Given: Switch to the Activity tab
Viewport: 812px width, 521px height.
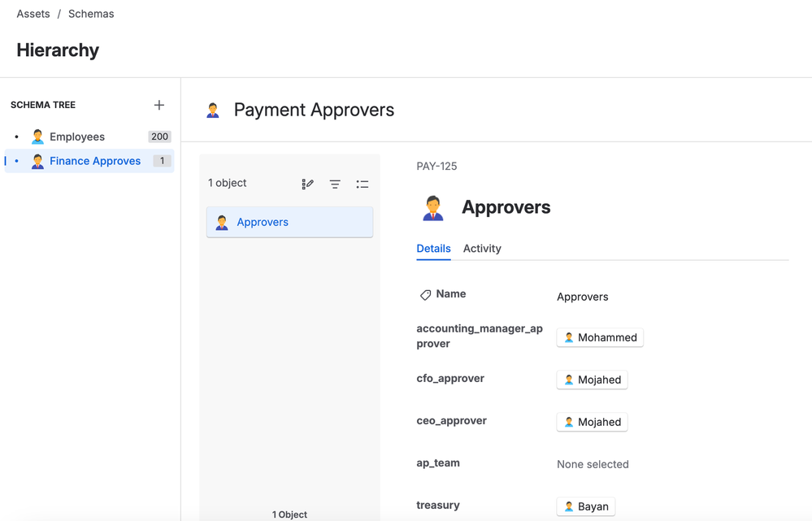Looking at the screenshot, I should (482, 249).
